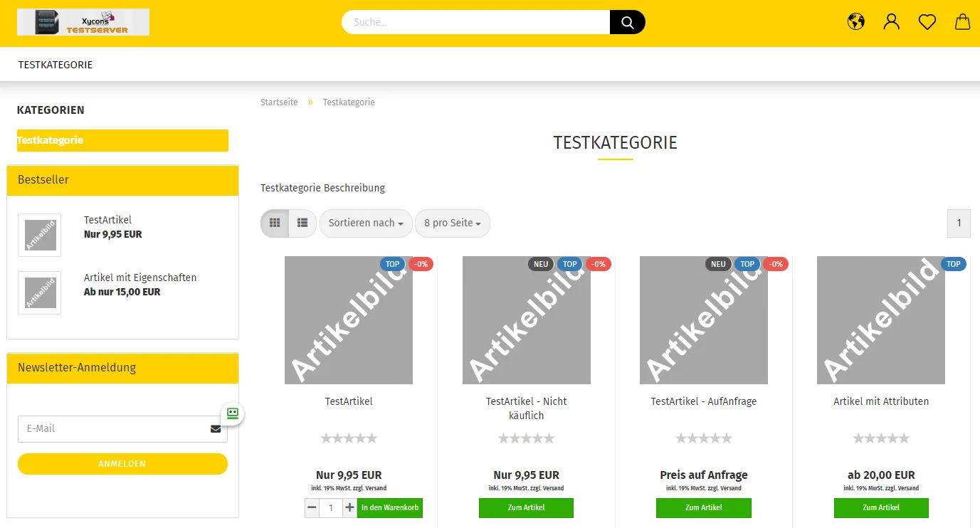Switch to grid view layout

click(x=275, y=223)
